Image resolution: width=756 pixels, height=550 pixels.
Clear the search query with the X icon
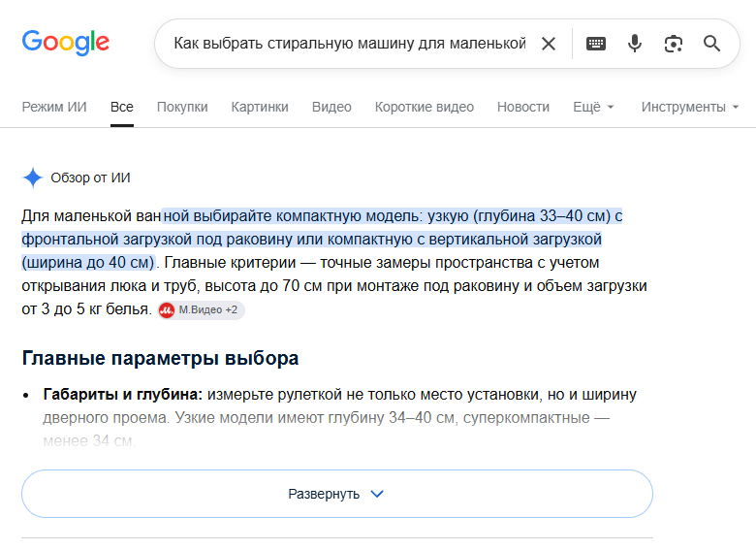pos(549,44)
